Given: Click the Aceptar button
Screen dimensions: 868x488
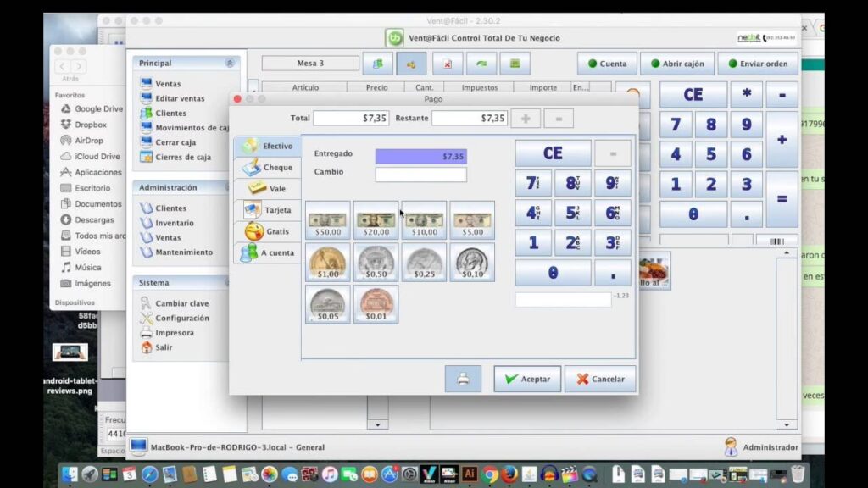Looking at the screenshot, I should [527, 379].
